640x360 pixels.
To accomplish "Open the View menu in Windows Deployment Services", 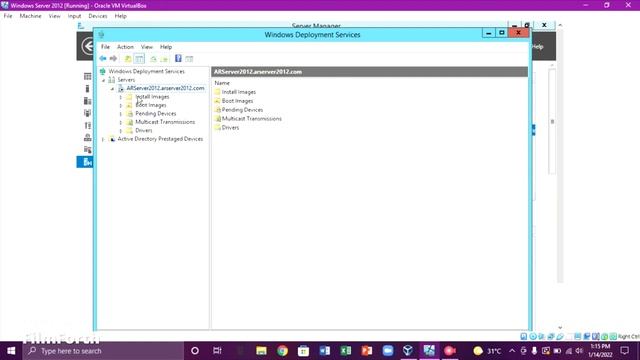I will pos(147,47).
